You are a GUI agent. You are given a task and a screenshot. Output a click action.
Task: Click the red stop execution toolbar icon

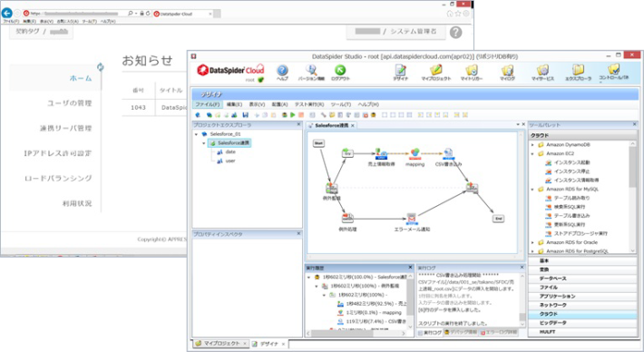coord(301,115)
